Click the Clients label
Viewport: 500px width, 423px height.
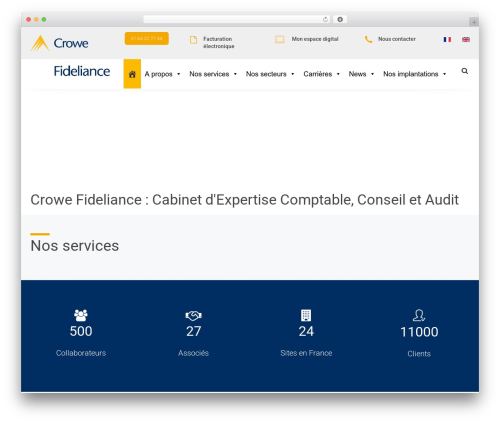tap(419, 354)
